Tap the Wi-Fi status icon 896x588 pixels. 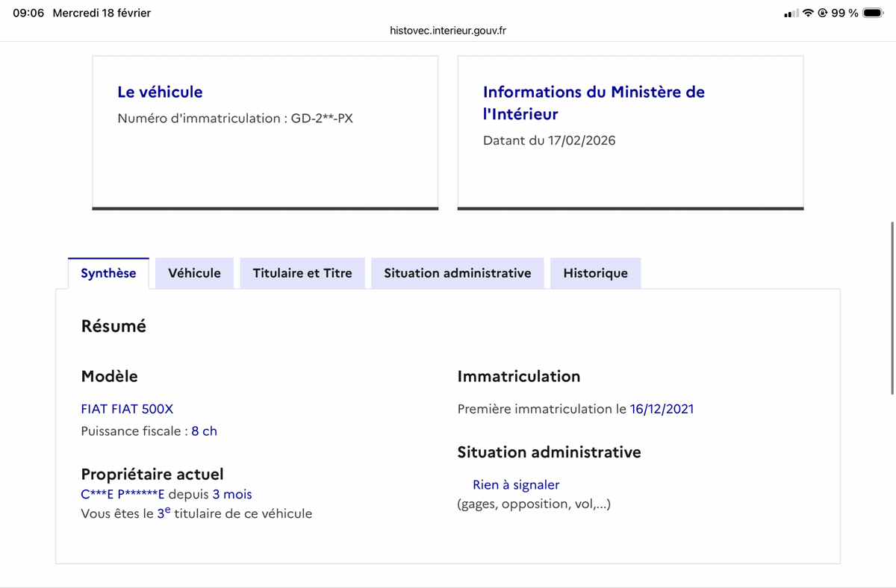[808, 13]
